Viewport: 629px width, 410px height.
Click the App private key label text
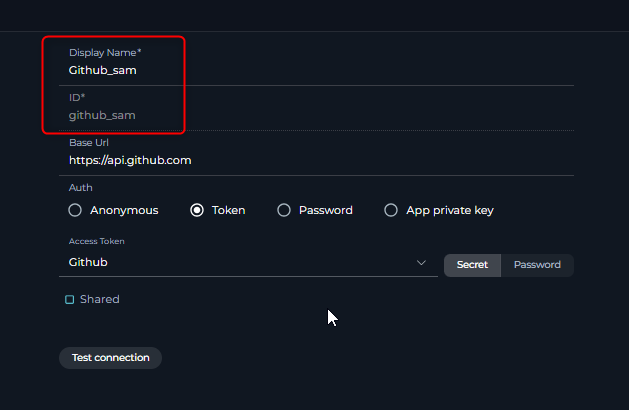click(449, 210)
